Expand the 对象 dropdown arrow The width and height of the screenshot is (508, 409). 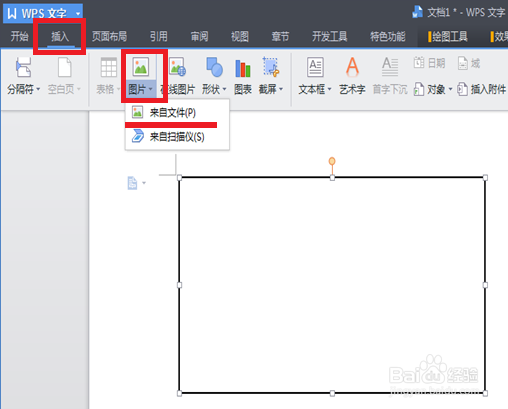[x=450, y=89]
